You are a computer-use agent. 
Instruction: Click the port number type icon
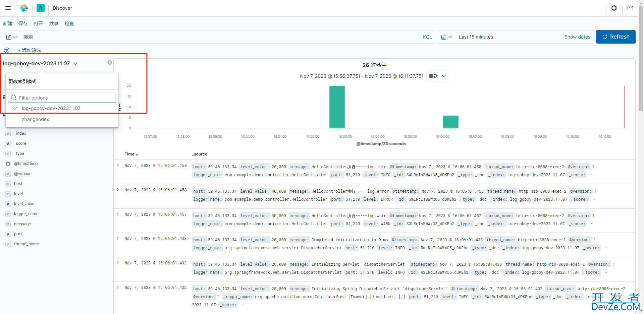(8, 234)
